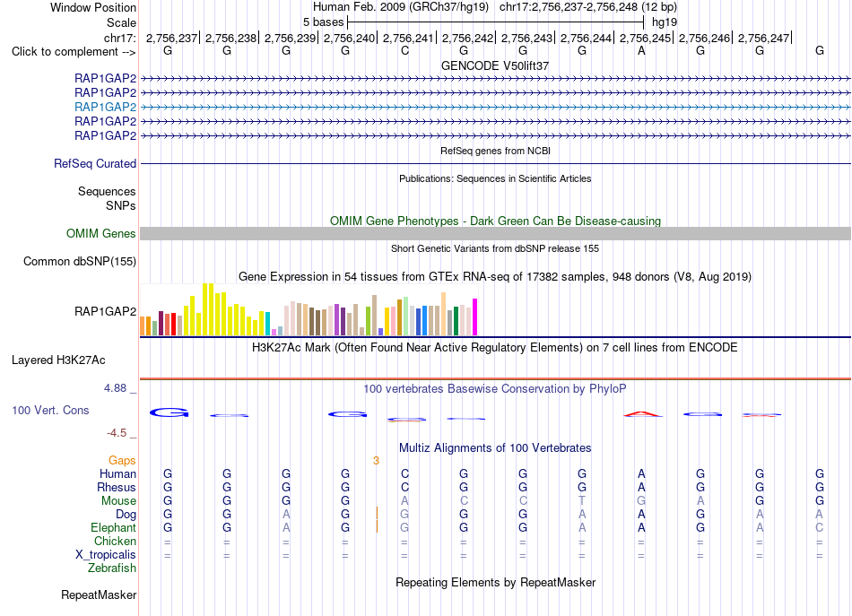
Task: Click 'Short Genetic Variants from dbSNP release 155' title
Action: (x=495, y=248)
